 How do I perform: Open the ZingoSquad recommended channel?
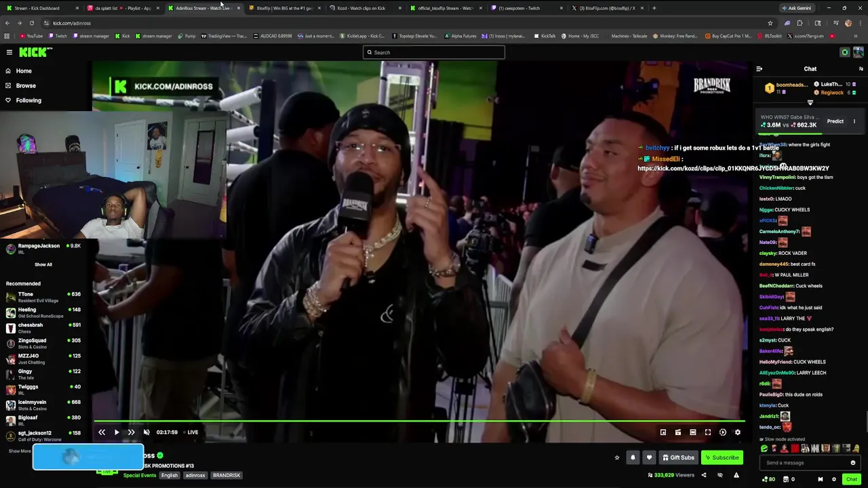[x=44, y=343]
